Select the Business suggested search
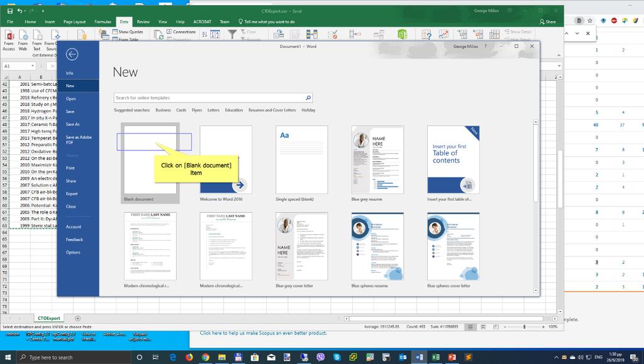The width and height of the screenshot is (644, 364). [163, 110]
